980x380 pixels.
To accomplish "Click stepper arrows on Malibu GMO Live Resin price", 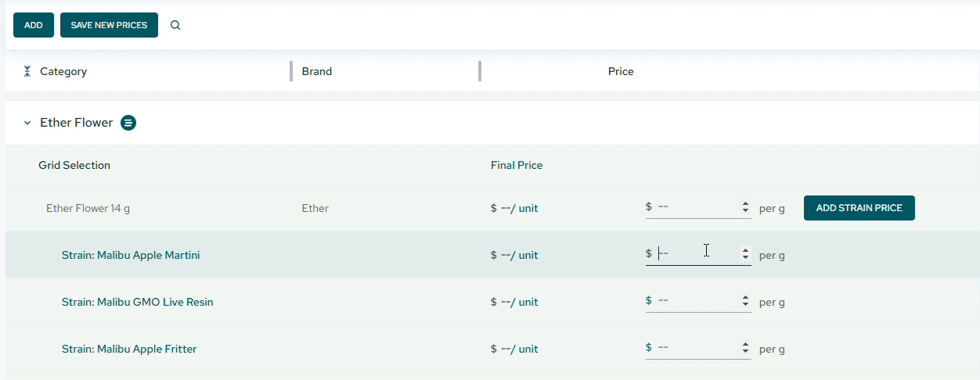I will tap(745, 302).
